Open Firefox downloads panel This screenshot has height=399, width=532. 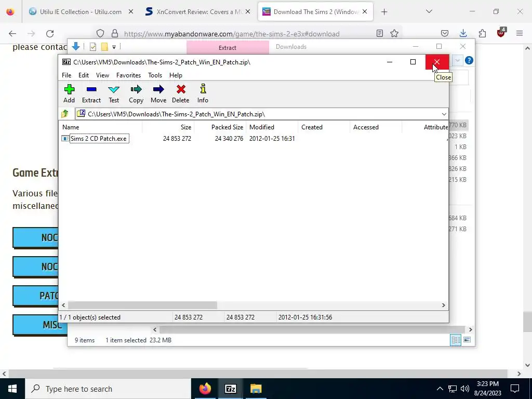[x=463, y=34]
